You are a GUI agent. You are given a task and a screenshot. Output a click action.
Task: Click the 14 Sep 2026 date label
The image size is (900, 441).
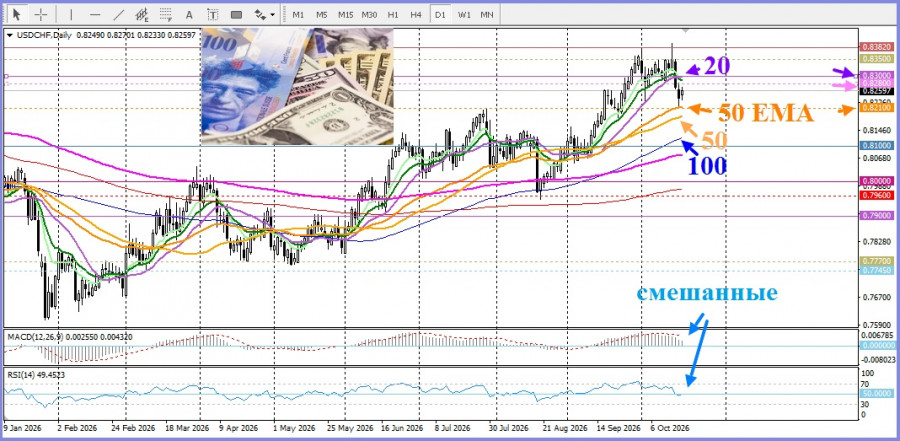click(619, 428)
